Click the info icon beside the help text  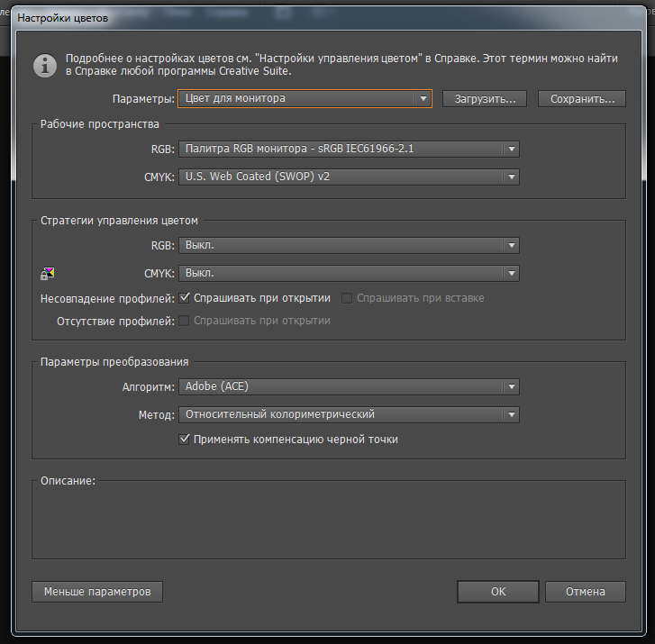click(x=45, y=66)
